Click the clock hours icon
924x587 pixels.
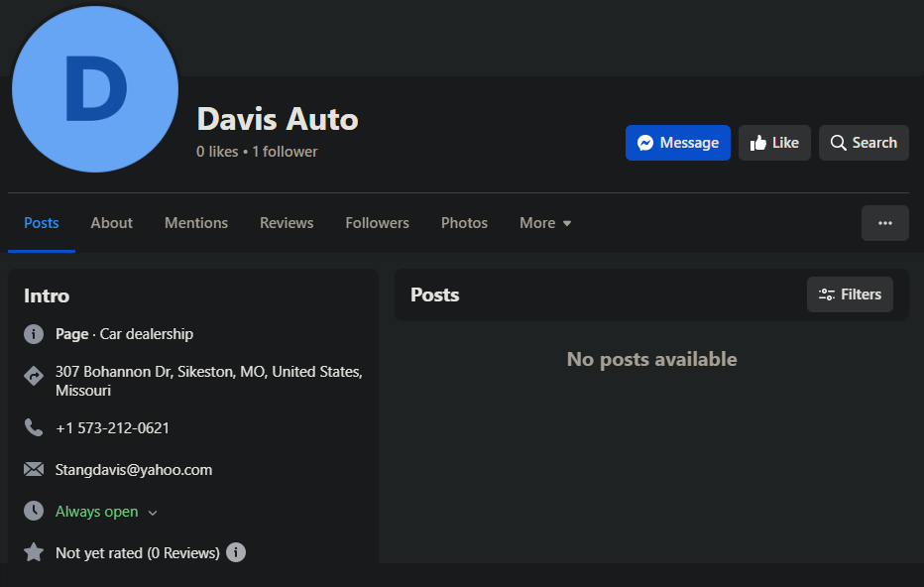tap(34, 511)
